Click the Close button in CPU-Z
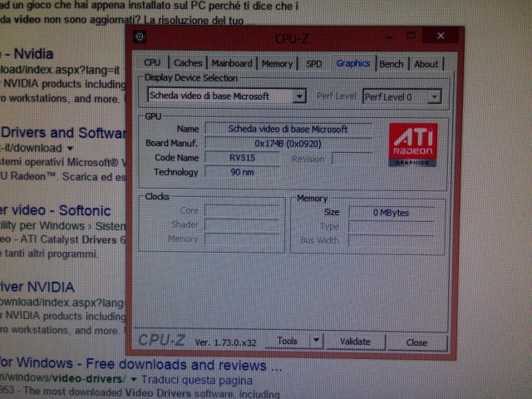Image resolution: width=532 pixels, height=399 pixels. coord(416,342)
